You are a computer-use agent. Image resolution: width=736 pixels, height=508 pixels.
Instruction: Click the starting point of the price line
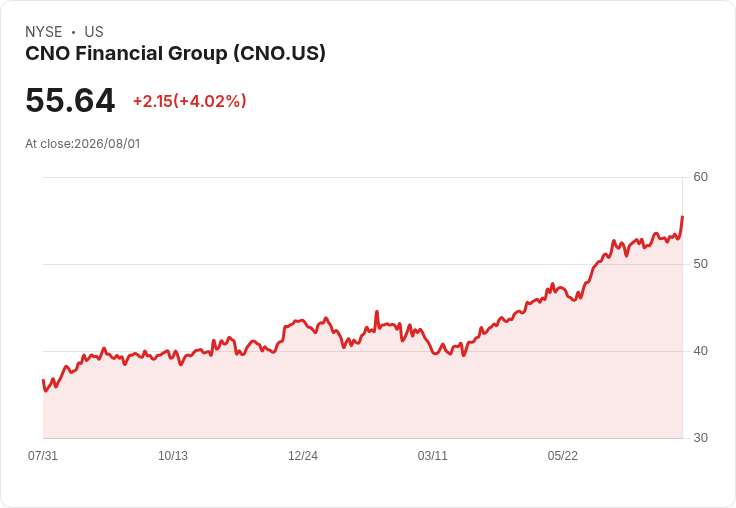pyautogui.click(x=43, y=380)
